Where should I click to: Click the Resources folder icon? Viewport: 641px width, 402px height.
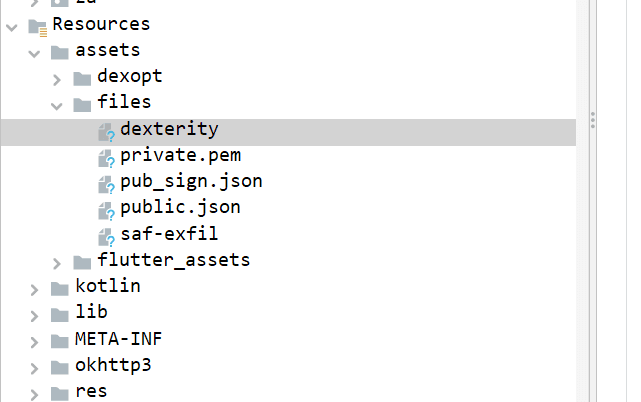(37, 27)
